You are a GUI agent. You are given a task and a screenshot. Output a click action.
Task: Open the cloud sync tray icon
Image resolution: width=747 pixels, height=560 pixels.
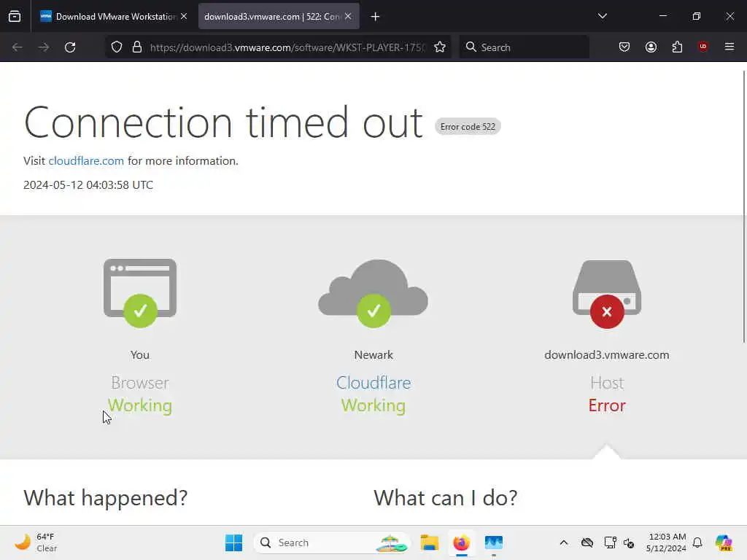(587, 542)
